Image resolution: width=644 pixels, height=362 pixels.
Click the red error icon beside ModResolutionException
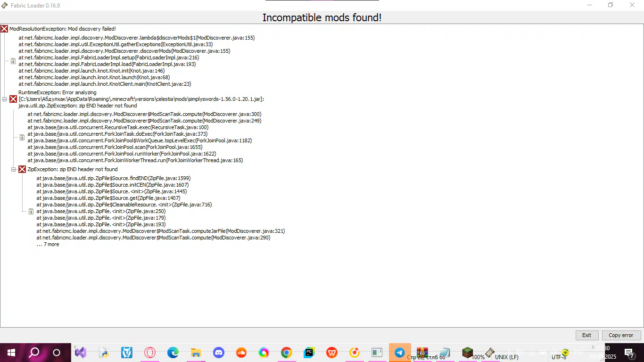click(4, 29)
